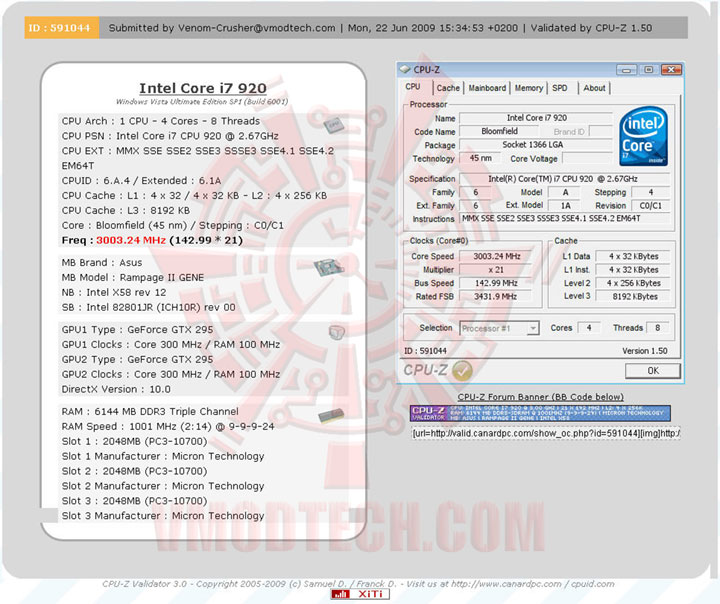Click the CPU-Z Validator forum banner image
Viewport: 720px width, 604px height.
click(x=540, y=413)
